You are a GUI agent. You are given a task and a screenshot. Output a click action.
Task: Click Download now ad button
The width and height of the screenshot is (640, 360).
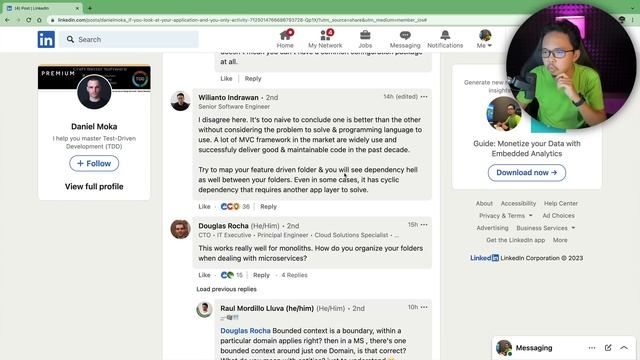527,173
